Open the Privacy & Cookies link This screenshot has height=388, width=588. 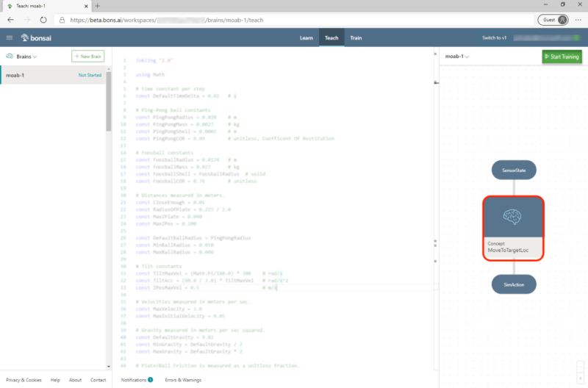tap(24, 380)
